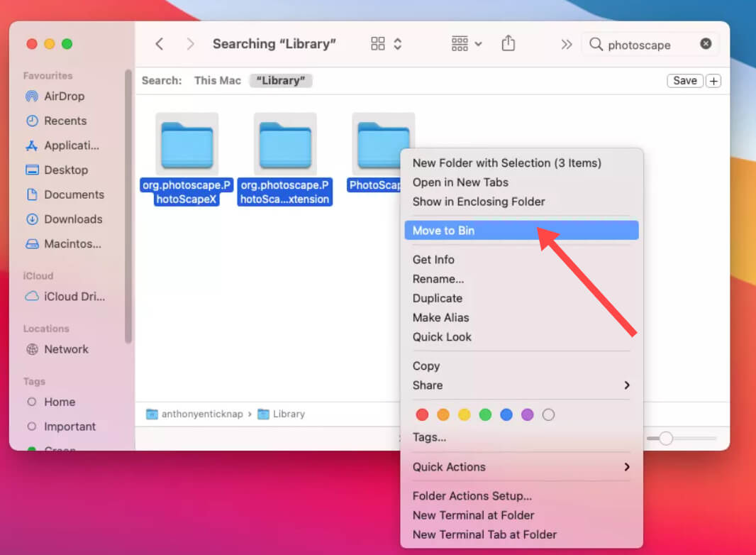Clear the photoscape search text

706,44
